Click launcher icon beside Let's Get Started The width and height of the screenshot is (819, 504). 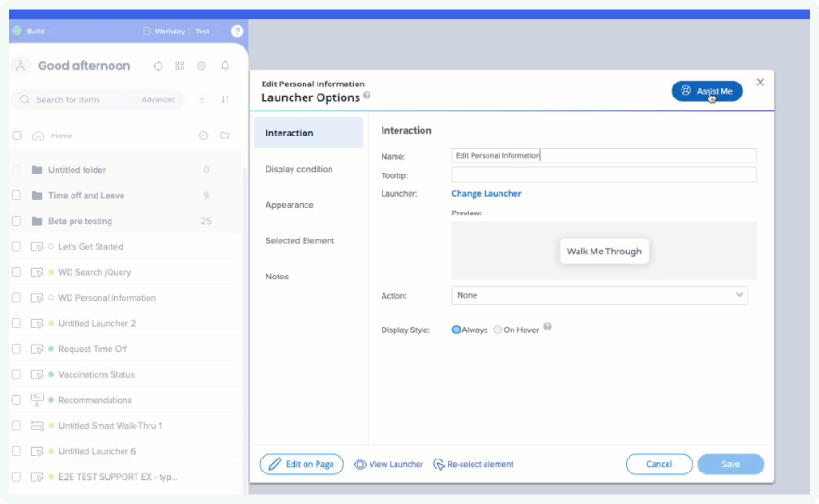coord(36,247)
